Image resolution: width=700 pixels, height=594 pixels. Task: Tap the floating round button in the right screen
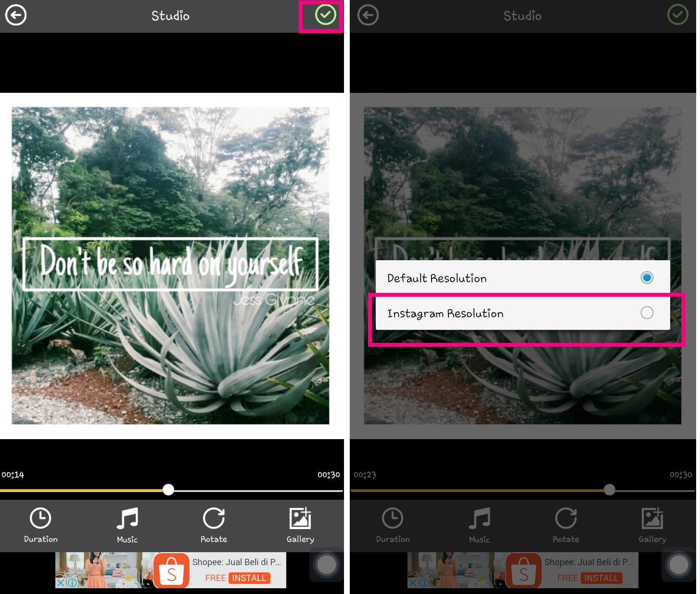(x=678, y=565)
